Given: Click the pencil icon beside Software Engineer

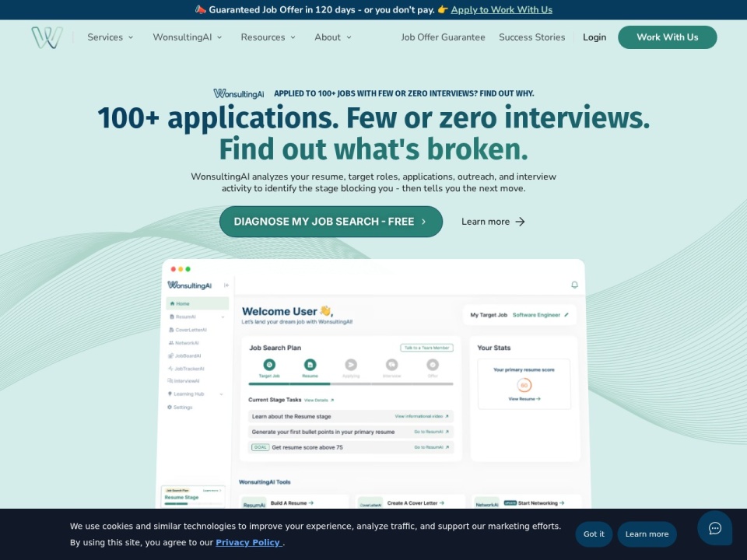Looking at the screenshot, I should [566, 315].
